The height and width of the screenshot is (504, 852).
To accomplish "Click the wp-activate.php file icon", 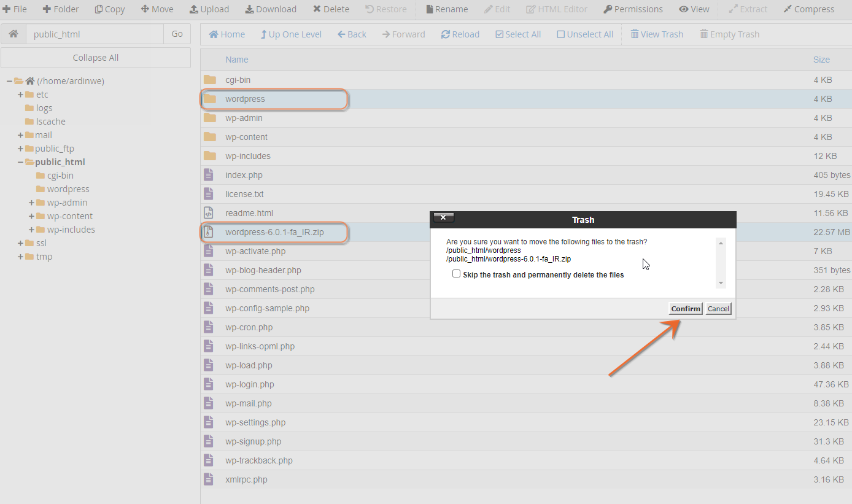I will [x=209, y=251].
